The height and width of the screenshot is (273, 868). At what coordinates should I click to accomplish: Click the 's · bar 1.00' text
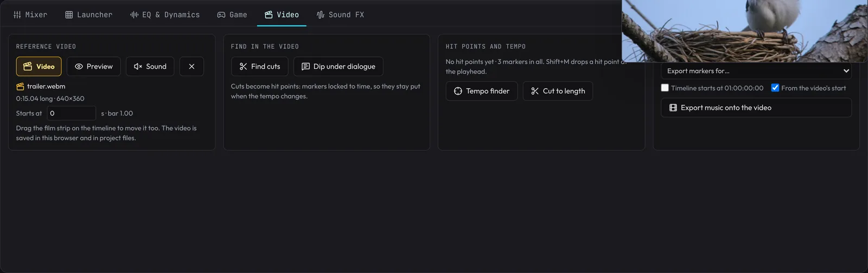tap(117, 113)
